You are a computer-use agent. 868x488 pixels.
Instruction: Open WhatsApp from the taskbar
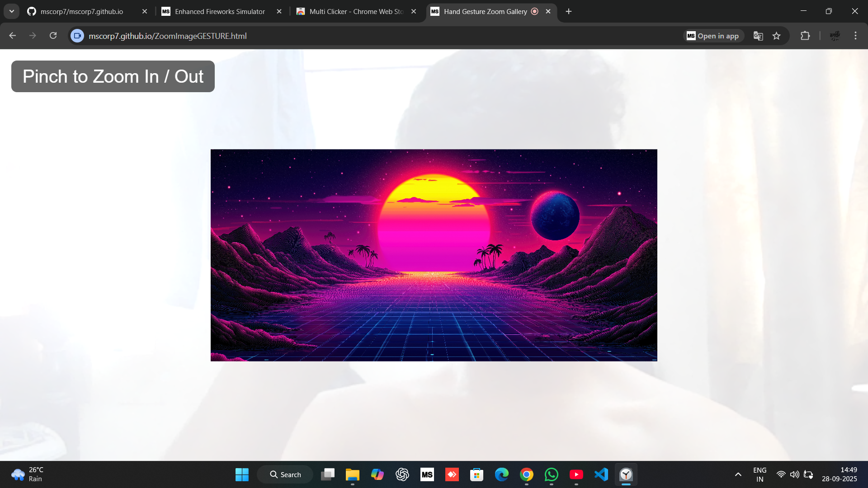pos(551,474)
